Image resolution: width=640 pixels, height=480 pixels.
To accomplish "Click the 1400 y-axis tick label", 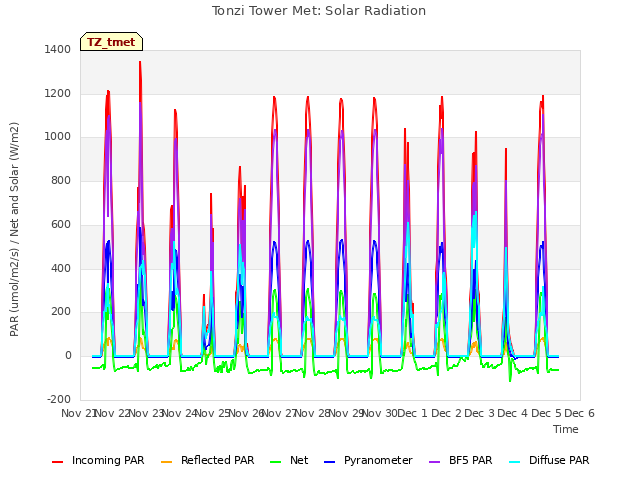I will [58, 49].
